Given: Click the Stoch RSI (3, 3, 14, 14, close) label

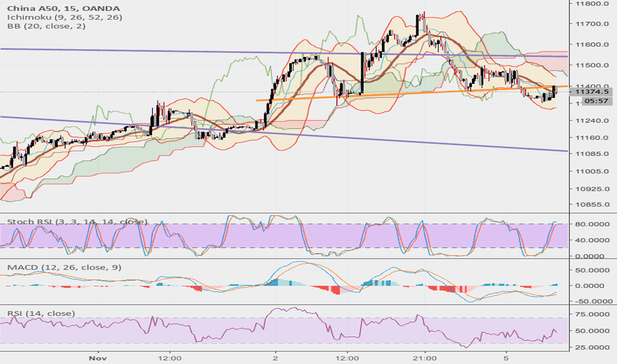Looking at the screenshot, I should (x=77, y=222).
